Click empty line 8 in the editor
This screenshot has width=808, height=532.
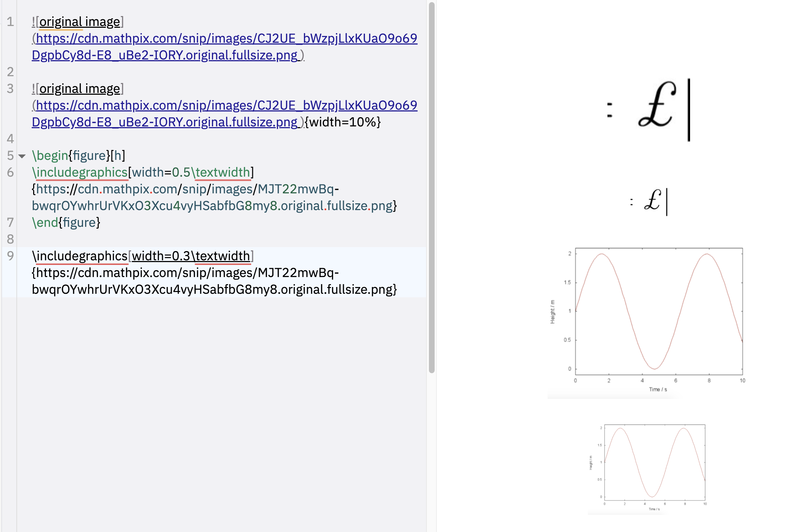221,239
